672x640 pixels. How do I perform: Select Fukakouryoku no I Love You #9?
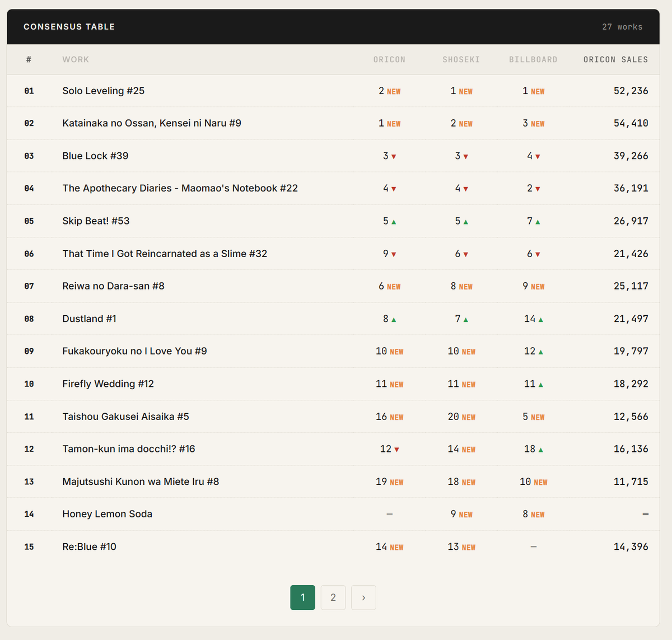(134, 351)
